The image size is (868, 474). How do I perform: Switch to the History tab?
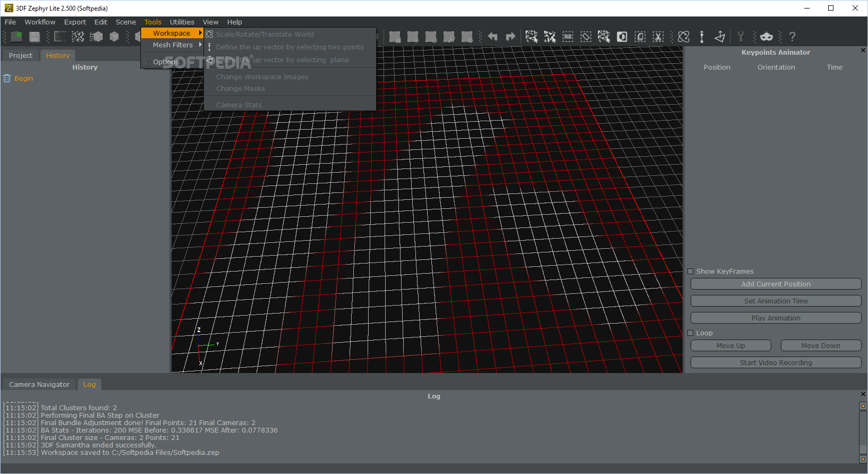pyautogui.click(x=58, y=55)
